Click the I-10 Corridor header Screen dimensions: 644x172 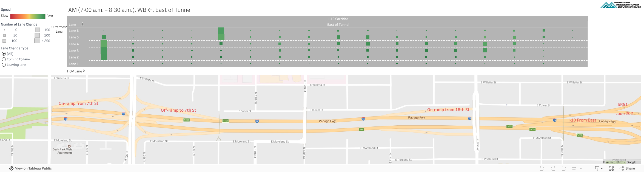point(338,19)
